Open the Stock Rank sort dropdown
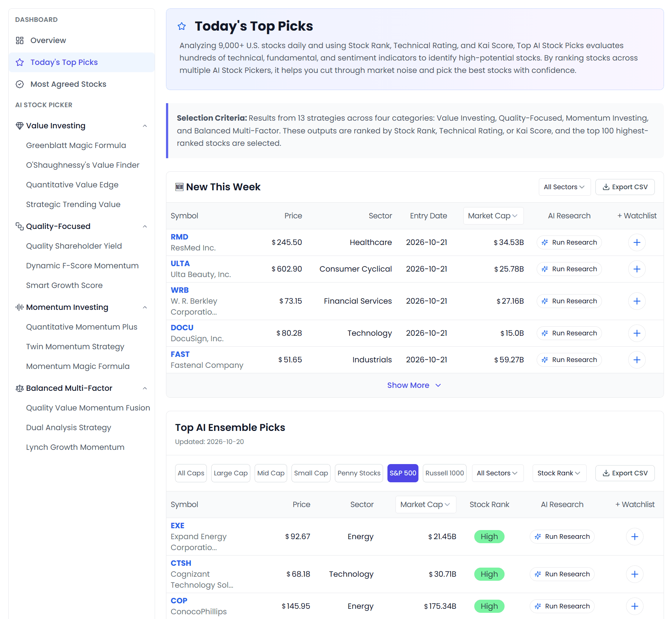 [559, 473]
